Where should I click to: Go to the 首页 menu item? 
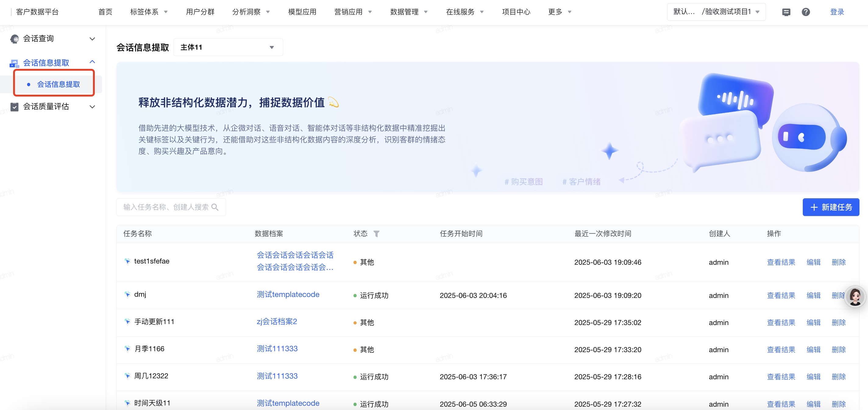coord(105,12)
